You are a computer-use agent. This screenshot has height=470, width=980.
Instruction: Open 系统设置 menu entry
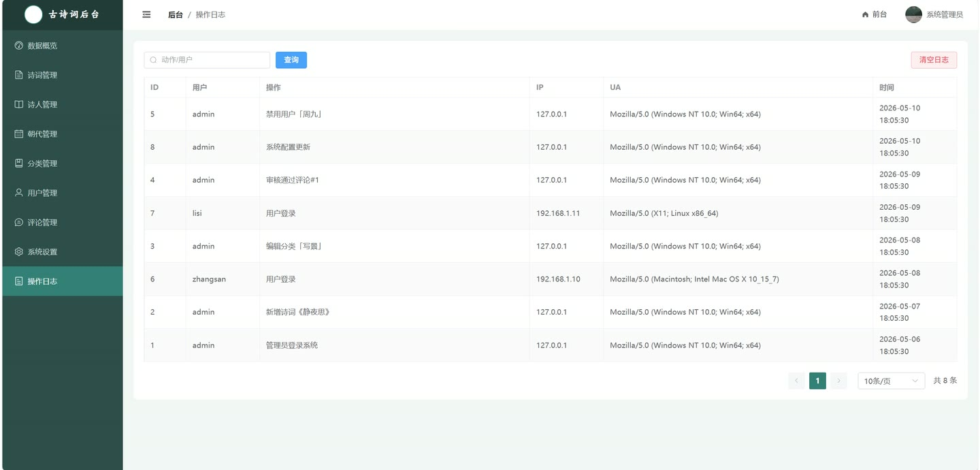click(63, 252)
